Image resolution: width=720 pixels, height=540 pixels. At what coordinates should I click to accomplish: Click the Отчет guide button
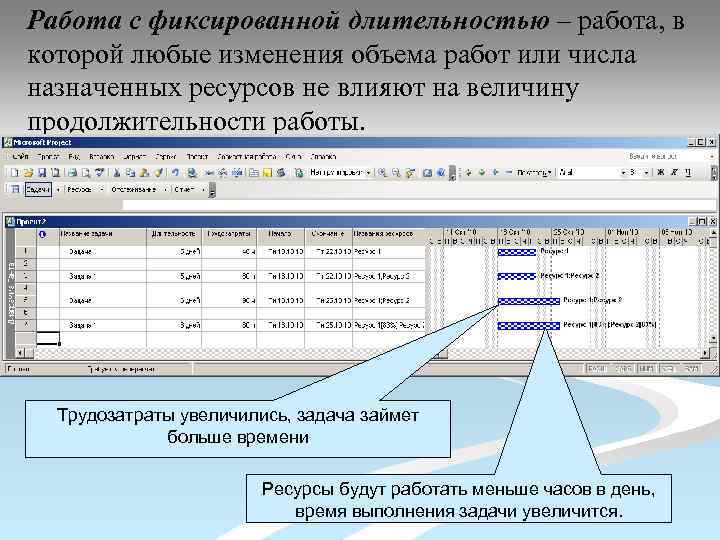tap(184, 189)
